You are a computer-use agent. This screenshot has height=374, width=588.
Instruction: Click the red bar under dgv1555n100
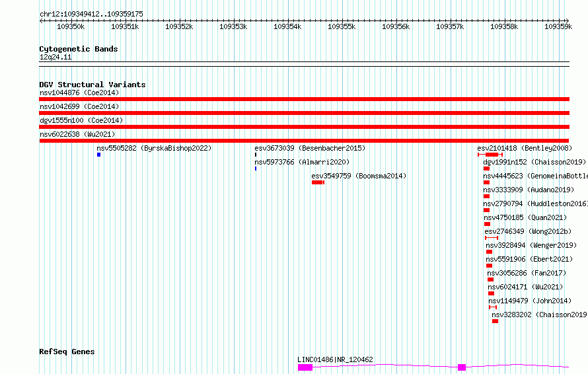(304, 127)
